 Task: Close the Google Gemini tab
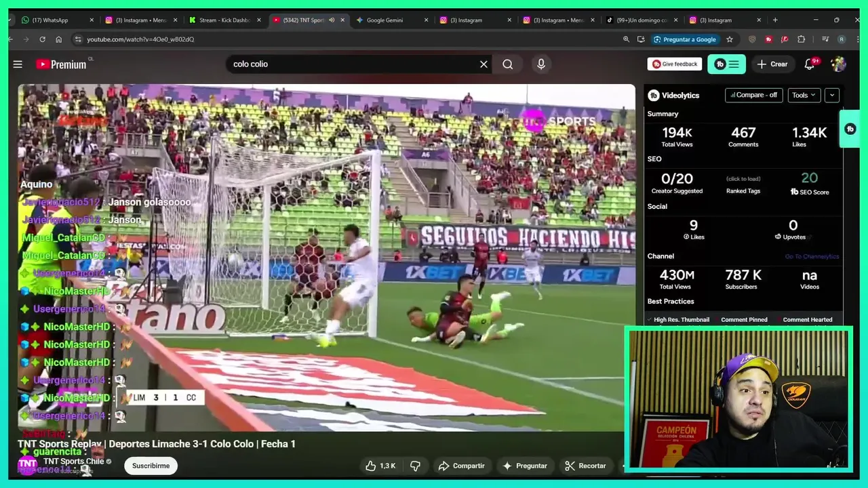click(x=427, y=20)
